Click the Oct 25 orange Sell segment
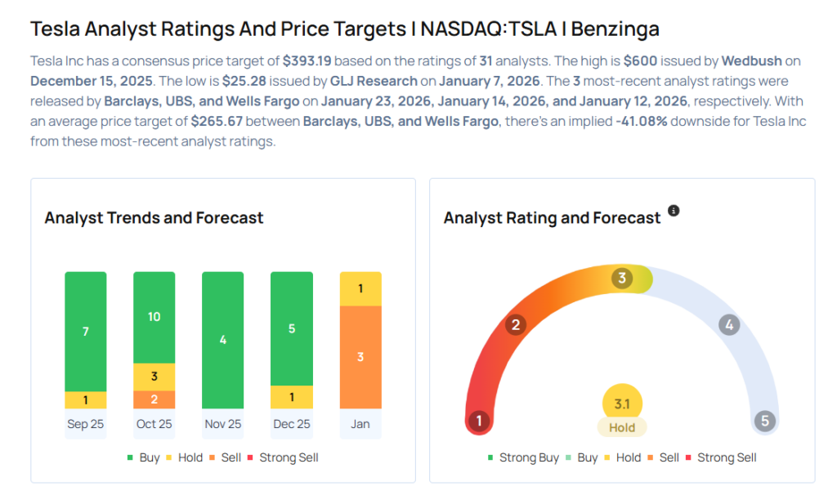 pyautogui.click(x=154, y=399)
